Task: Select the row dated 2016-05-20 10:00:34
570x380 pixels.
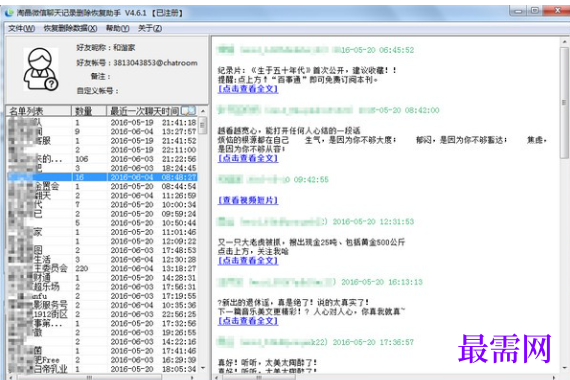Action: pos(103,204)
